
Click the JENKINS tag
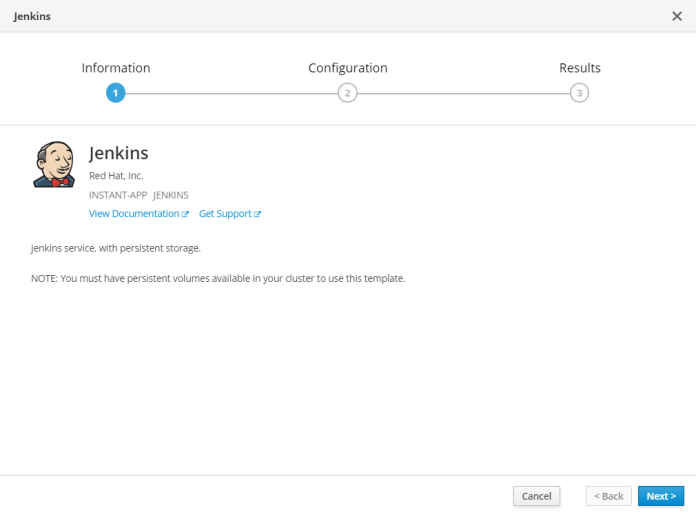[x=170, y=195]
